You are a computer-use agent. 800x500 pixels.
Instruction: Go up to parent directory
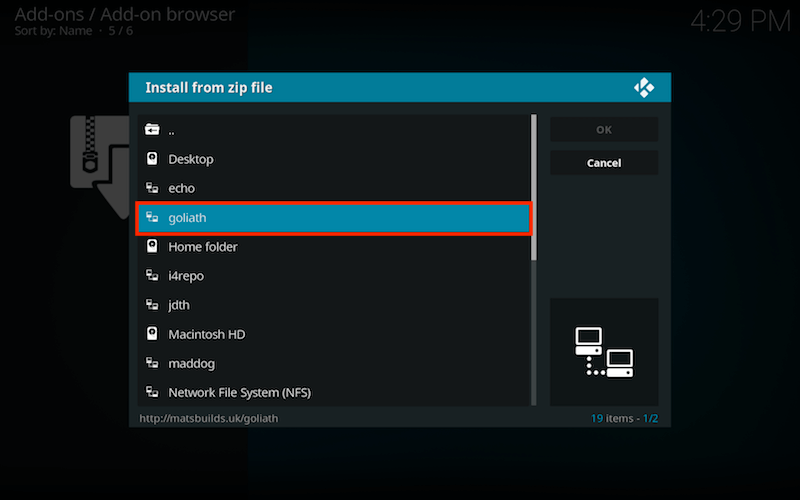click(334, 130)
